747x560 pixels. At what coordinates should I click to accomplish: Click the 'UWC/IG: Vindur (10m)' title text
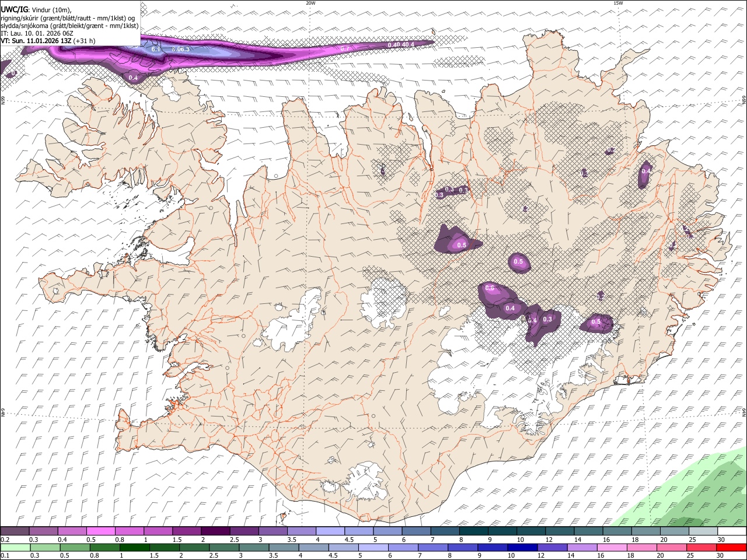tap(36, 10)
